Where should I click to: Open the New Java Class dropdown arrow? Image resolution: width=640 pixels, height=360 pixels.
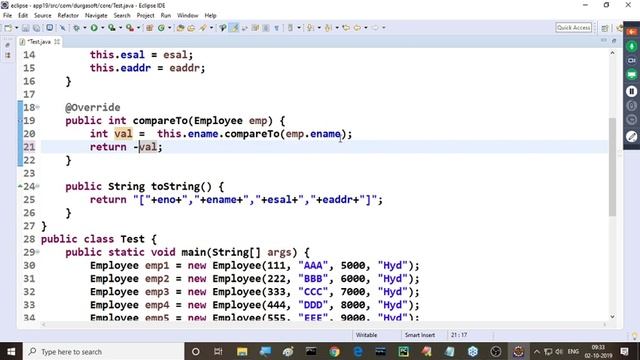[169, 28]
